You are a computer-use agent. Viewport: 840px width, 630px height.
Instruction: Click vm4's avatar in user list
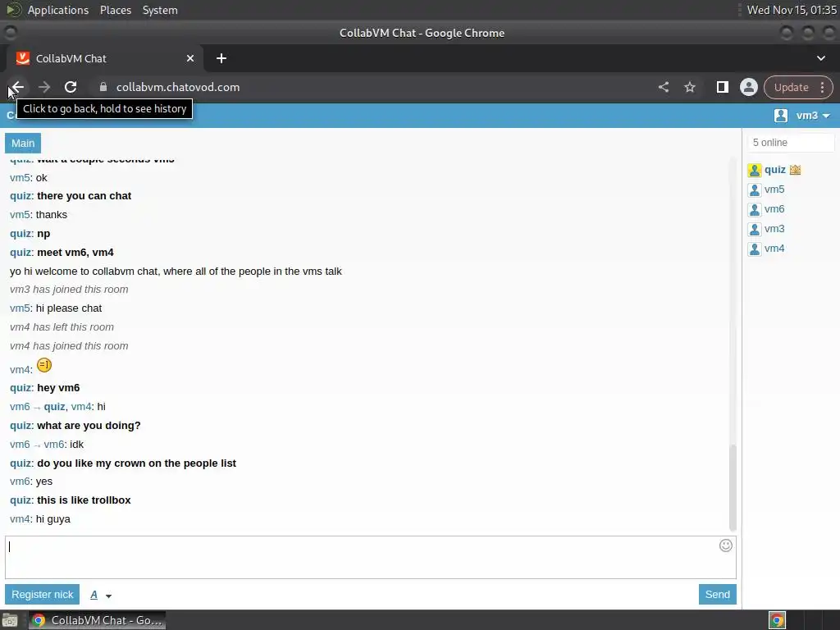[755, 249]
